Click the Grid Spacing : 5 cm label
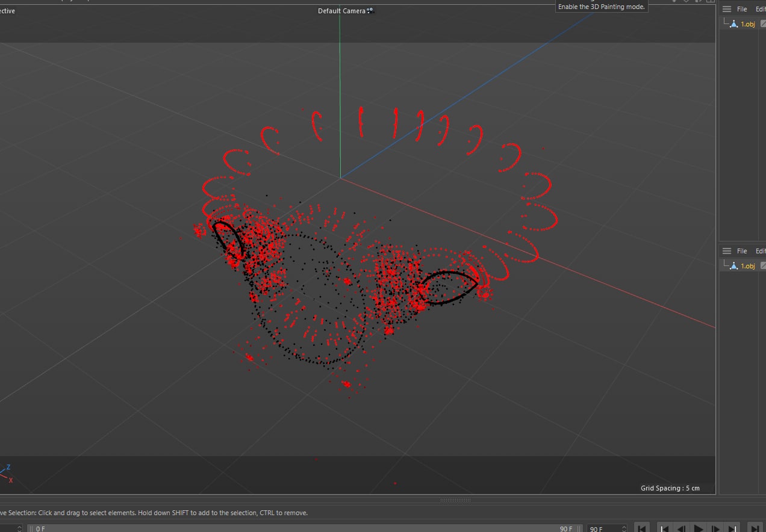The width and height of the screenshot is (766, 532). [670, 488]
